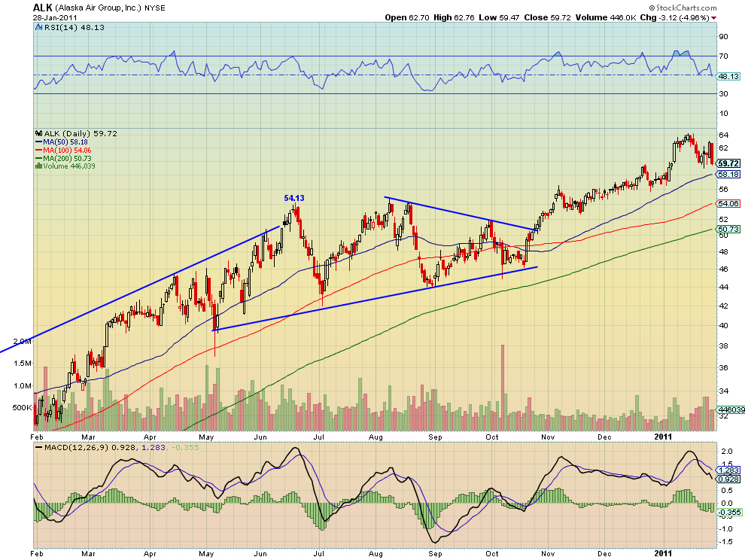
Task: Click the 1.283 tag on MACD right axis
Action: pyautogui.click(x=728, y=470)
